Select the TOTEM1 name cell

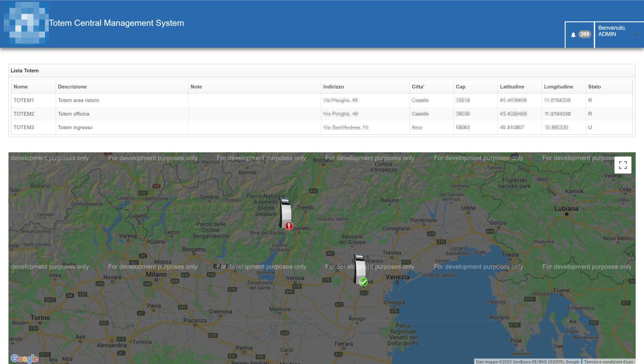pyautogui.click(x=33, y=100)
